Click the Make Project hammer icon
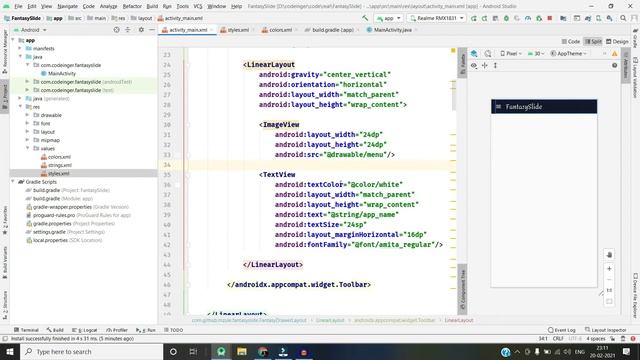The width and height of the screenshot is (640, 360). pyautogui.click(x=365, y=18)
